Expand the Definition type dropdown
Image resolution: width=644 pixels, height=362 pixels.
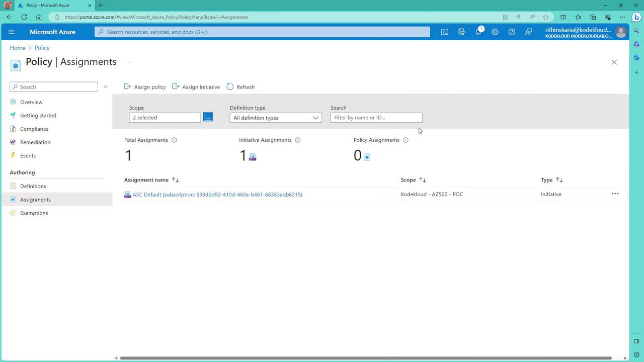(275, 118)
